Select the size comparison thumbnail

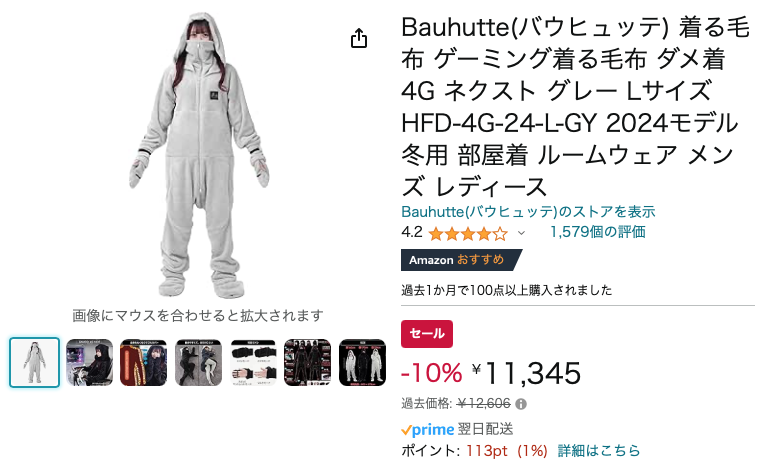(362, 363)
